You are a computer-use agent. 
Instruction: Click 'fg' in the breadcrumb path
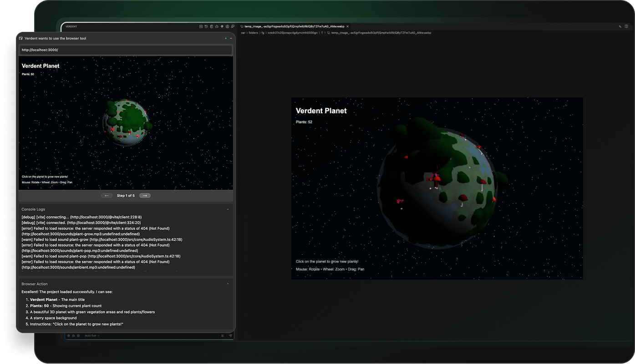(x=263, y=33)
